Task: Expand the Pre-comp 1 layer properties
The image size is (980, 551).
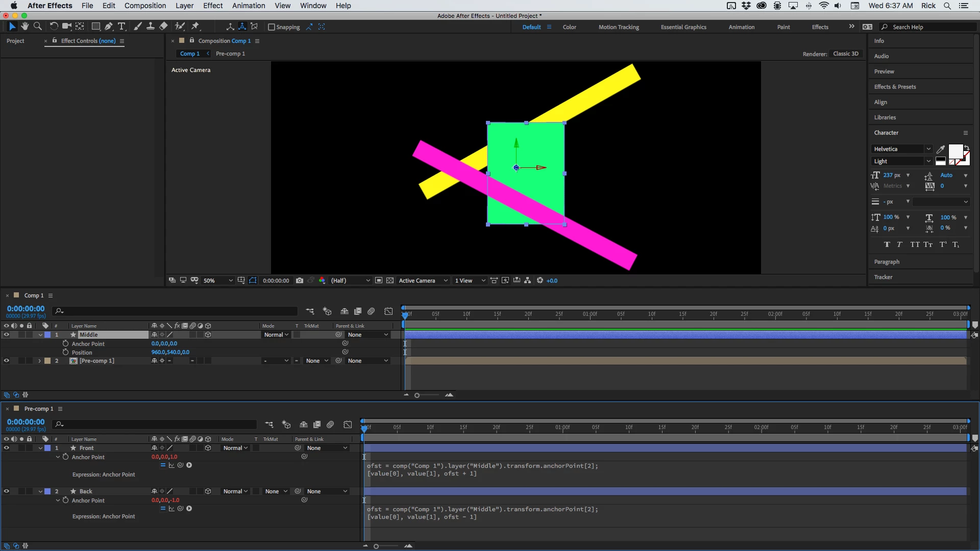Action: [x=39, y=361]
